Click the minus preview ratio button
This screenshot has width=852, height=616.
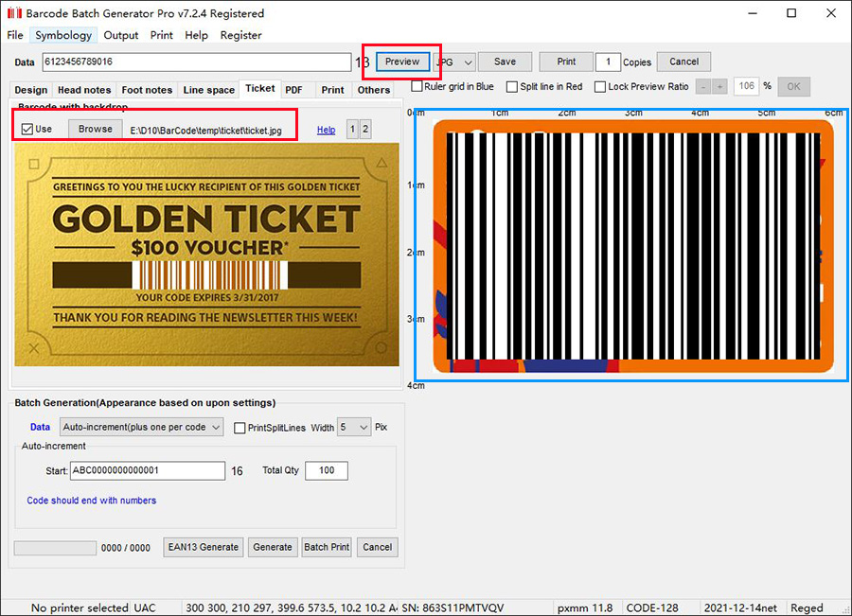point(703,86)
